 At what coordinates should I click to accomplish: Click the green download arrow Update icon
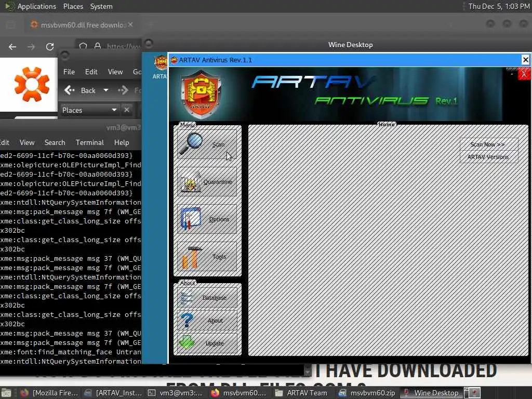click(187, 343)
